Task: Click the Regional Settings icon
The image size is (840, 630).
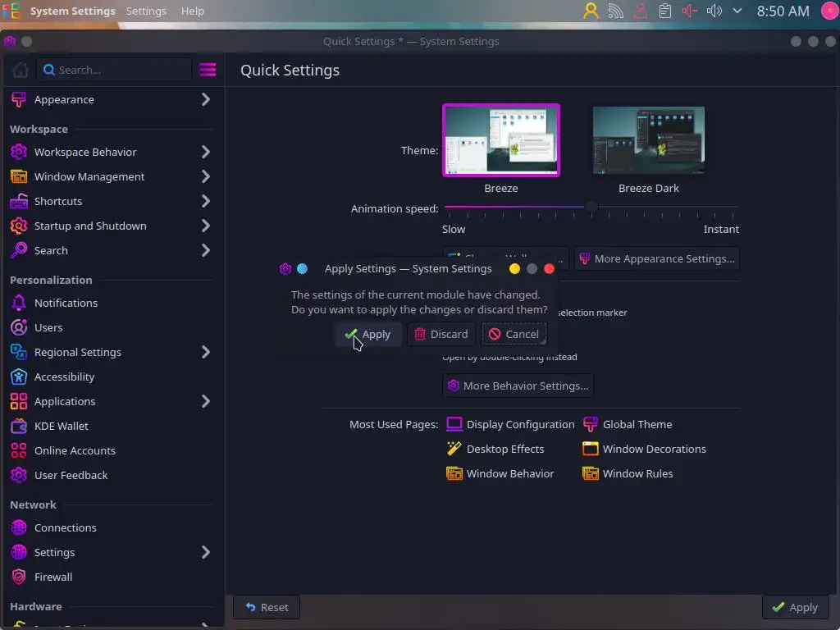Action: click(19, 353)
